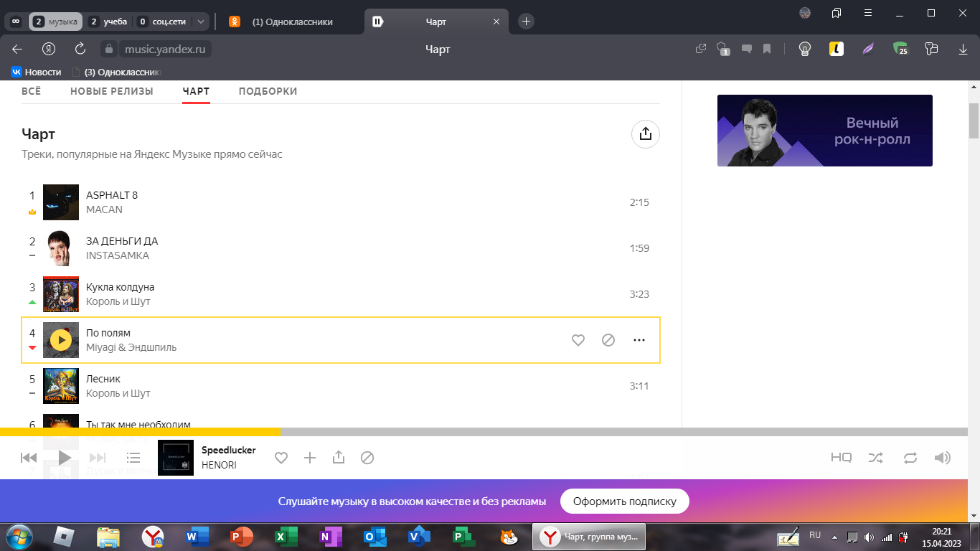Share the chart with the share button
Viewport: 980px width, 551px height.
click(x=646, y=134)
